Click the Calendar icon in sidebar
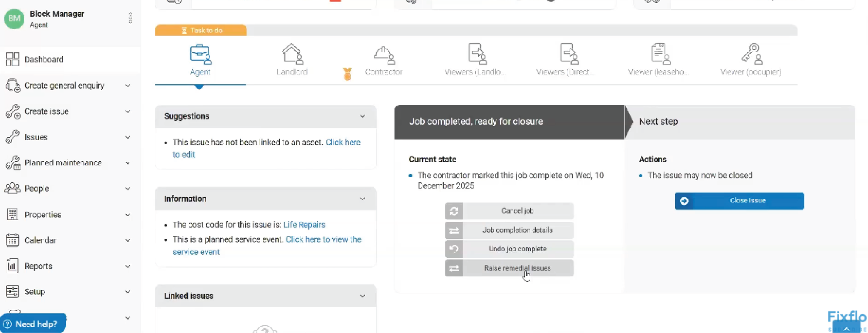 click(12, 240)
